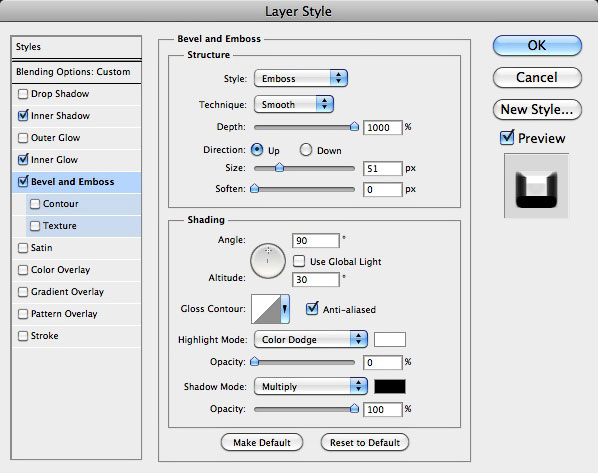Select the Down direction radio button
This screenshot has height=473, width=598.
pyautogui.click(x=306, y=150)
